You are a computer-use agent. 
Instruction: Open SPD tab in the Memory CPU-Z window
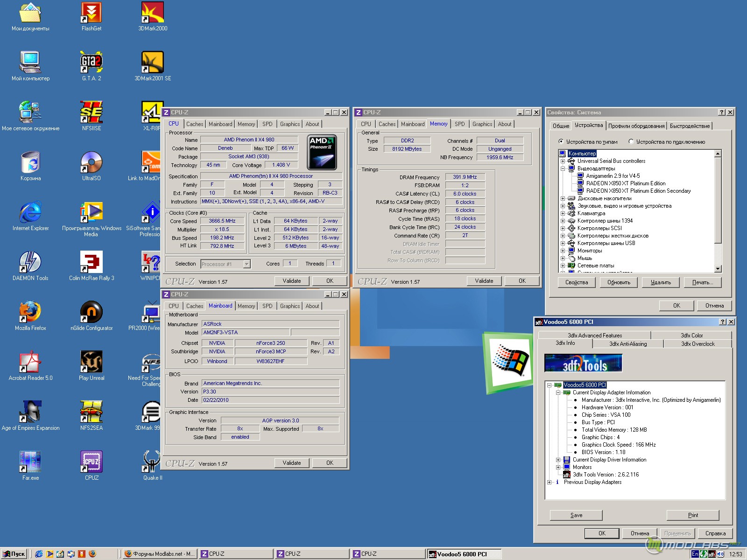tap(460, 124)
